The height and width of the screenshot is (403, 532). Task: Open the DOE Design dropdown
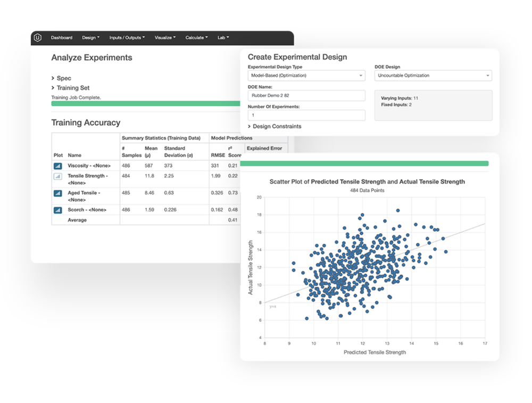tap(434, 76)
